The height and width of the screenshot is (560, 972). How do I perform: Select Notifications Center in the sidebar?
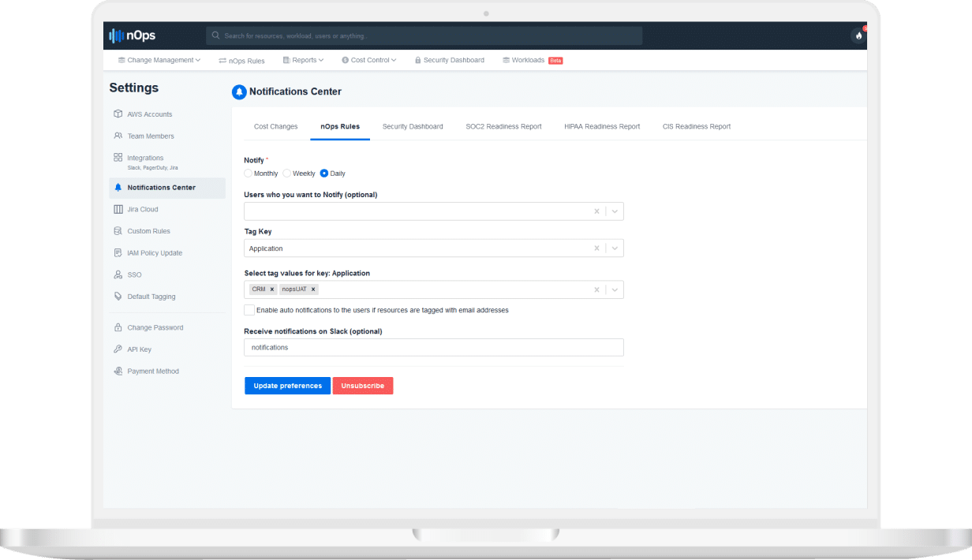coord(167,188)
